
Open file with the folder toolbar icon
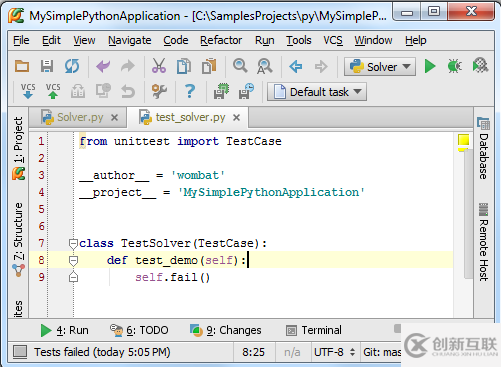tap(22, 66)
